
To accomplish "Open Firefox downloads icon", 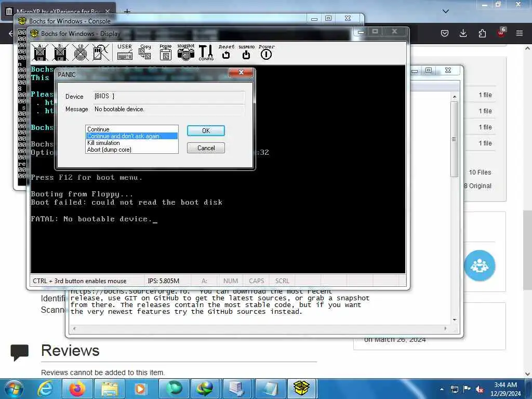I will tap(463, 33).
